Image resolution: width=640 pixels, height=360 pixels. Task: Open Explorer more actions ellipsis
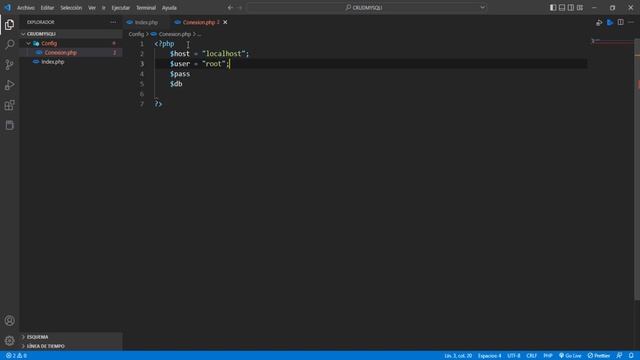(x=113, y=22)
